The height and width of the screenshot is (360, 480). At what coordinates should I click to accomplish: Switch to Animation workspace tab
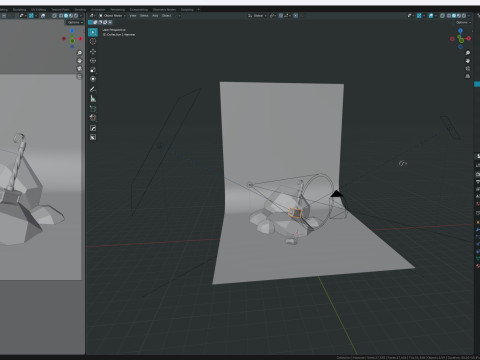(98, 9)
